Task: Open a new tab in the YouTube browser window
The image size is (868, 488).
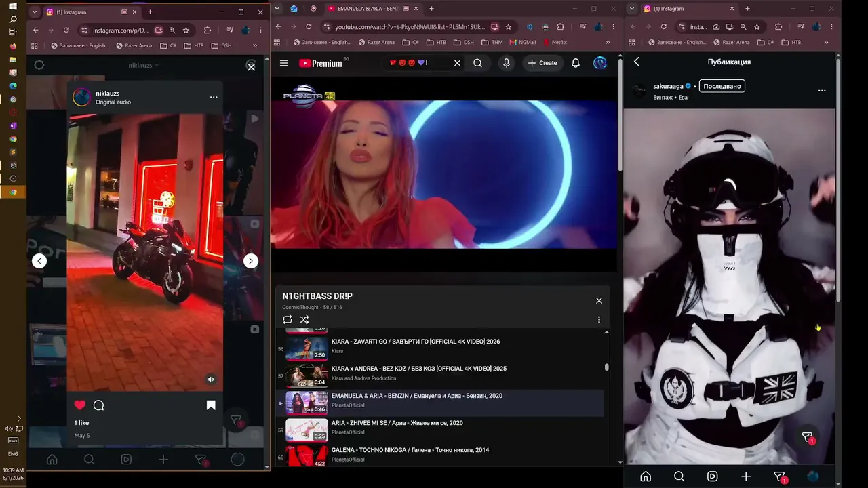Action: point(431,9)
